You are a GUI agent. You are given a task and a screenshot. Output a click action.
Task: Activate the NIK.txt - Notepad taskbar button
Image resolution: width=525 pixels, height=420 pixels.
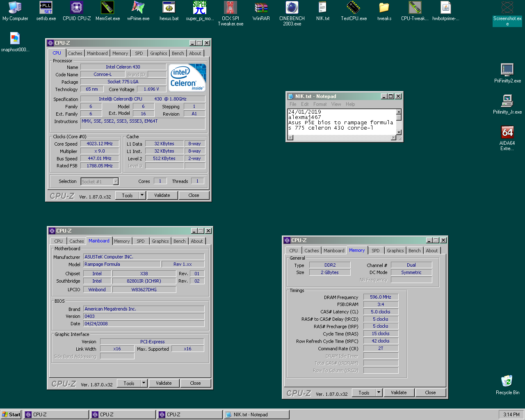256,414
